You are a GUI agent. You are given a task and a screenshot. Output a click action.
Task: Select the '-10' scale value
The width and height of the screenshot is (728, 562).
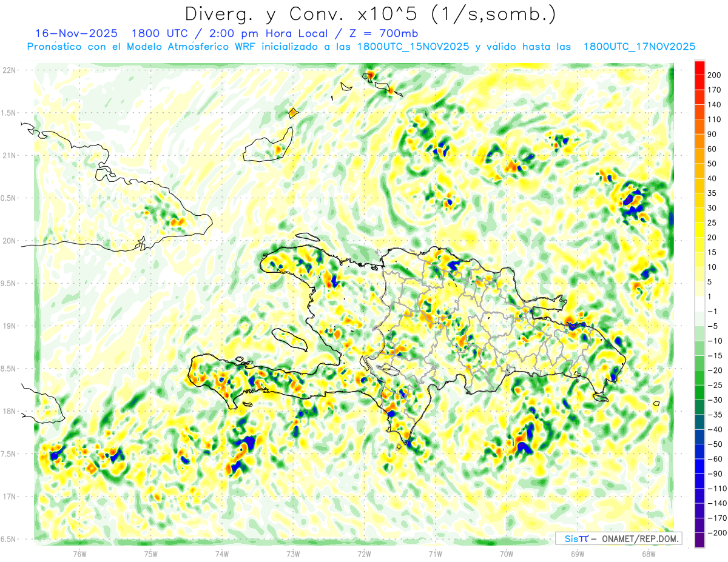715,341
